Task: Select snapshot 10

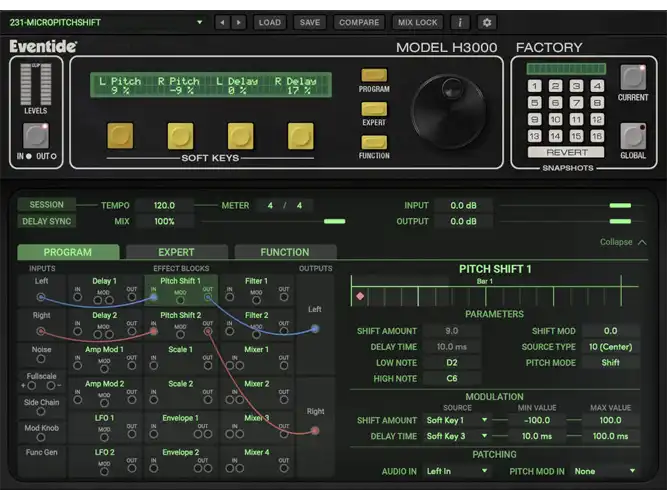Action: (x=555, y=120)
